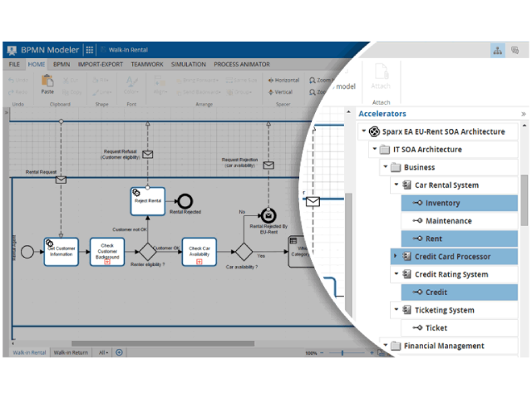The width and height of the screenshot is (532, 399).
Task: Select the Request Rejection envelope message
Action: [x=268, y=165]
